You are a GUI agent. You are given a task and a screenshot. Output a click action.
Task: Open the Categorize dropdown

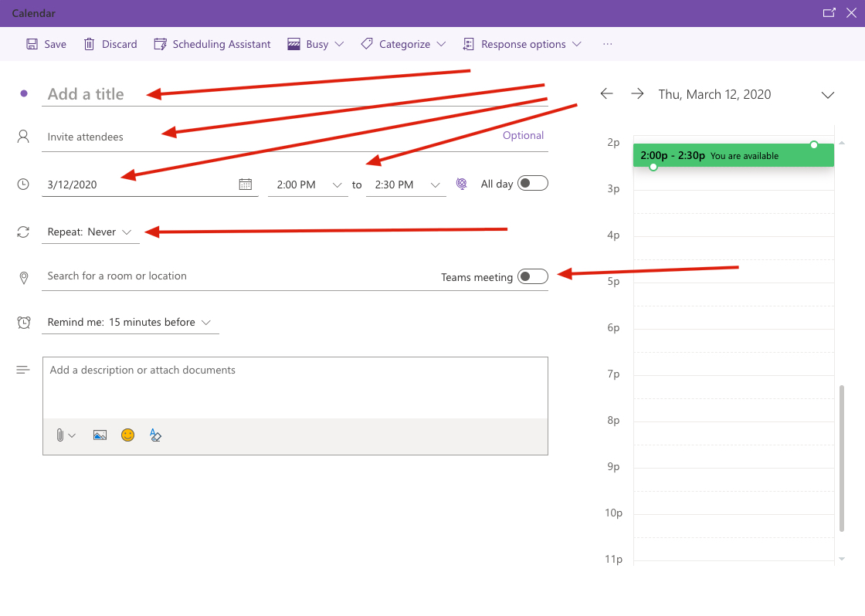pos(403,44)
